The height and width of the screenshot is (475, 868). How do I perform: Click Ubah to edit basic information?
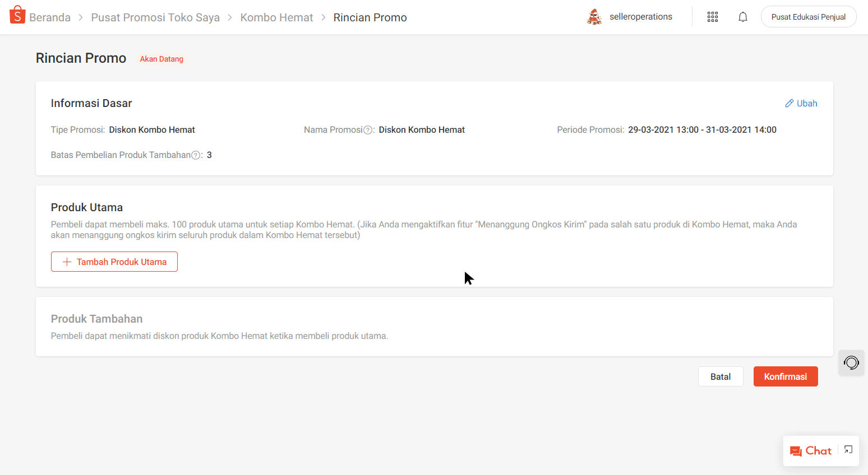(x=806, y=104)
